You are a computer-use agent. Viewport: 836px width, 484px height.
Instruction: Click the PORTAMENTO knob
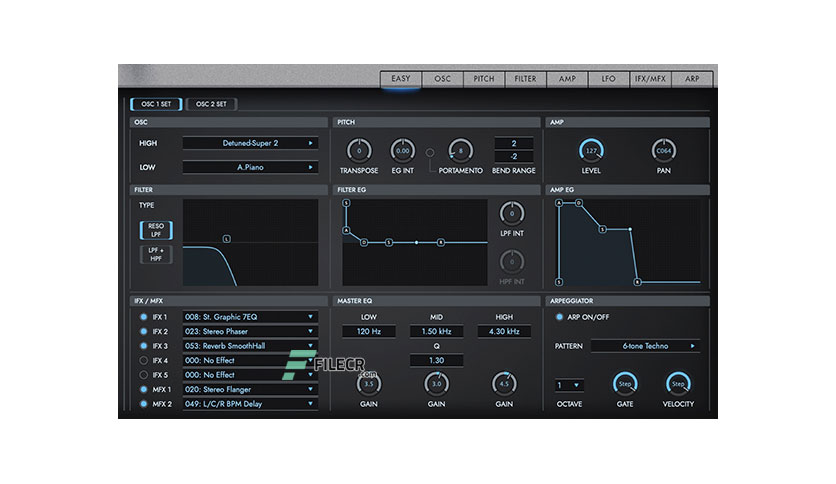point(461,151)
